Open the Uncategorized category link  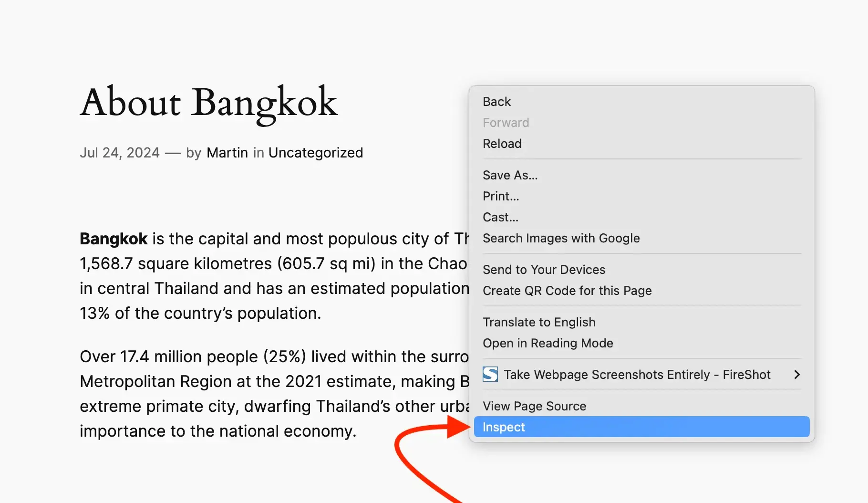click(316, 153)
